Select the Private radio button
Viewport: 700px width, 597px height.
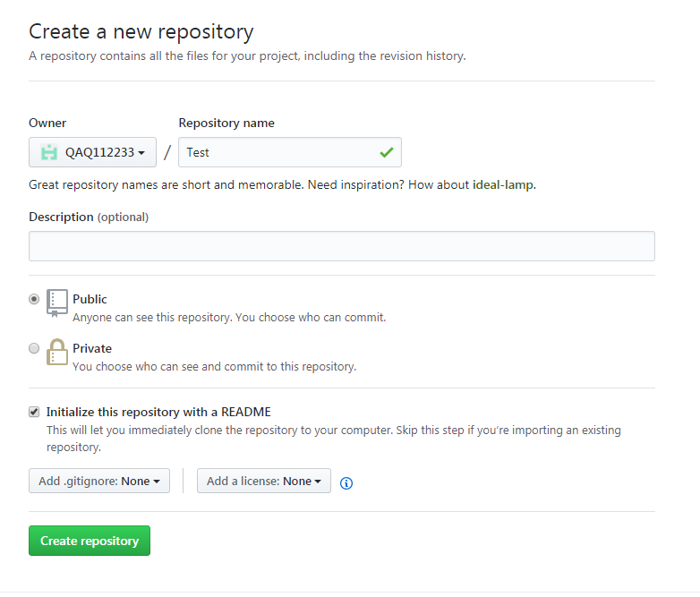[x=34, y=348]
